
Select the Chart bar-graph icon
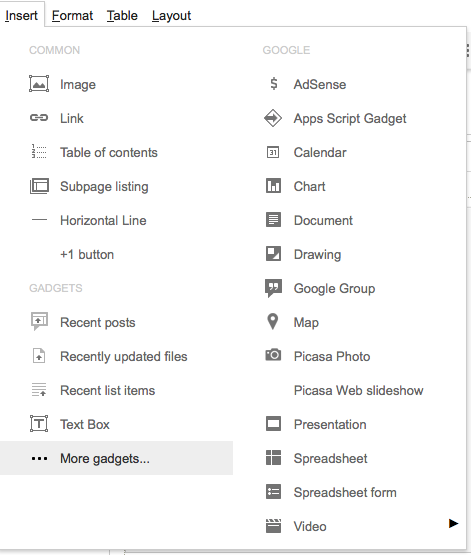pyautogui.click(x=273, y=186)
